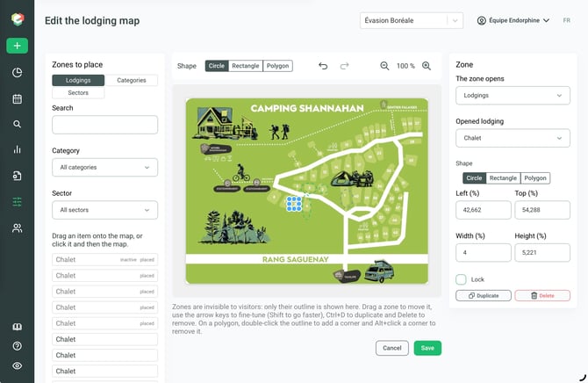Click the sidebar search magnifier icon
Viewport: 588px width, 383px height.
tap(18, 124)
